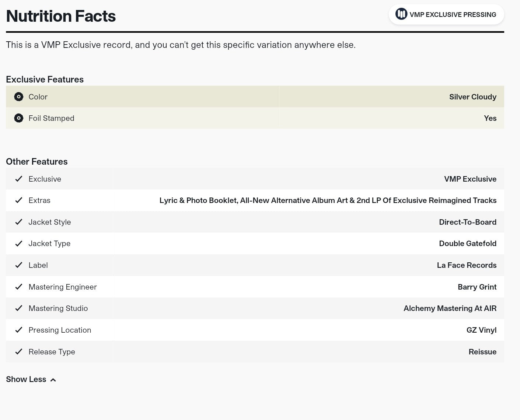The height and width of the screenshot is (420, 520).
Task: Click the Mastering Engineer label
Action: pos(63,287)
